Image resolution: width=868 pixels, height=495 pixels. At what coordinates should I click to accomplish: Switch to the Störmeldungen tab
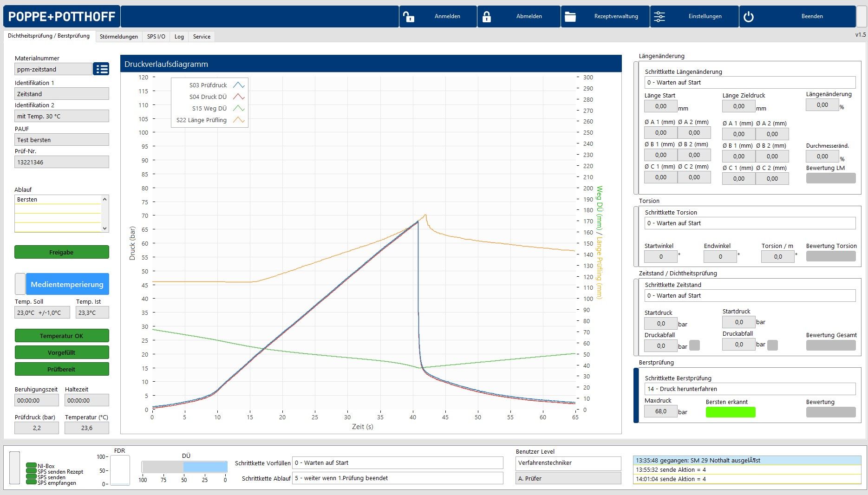(x=119, y=36)
